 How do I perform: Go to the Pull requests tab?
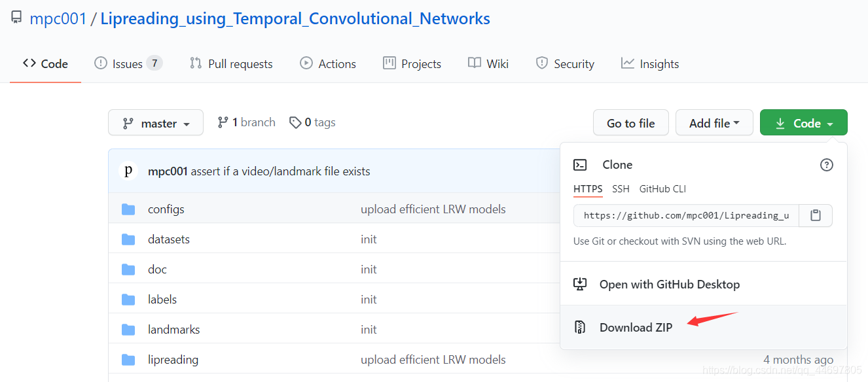[x=231, y=63]
